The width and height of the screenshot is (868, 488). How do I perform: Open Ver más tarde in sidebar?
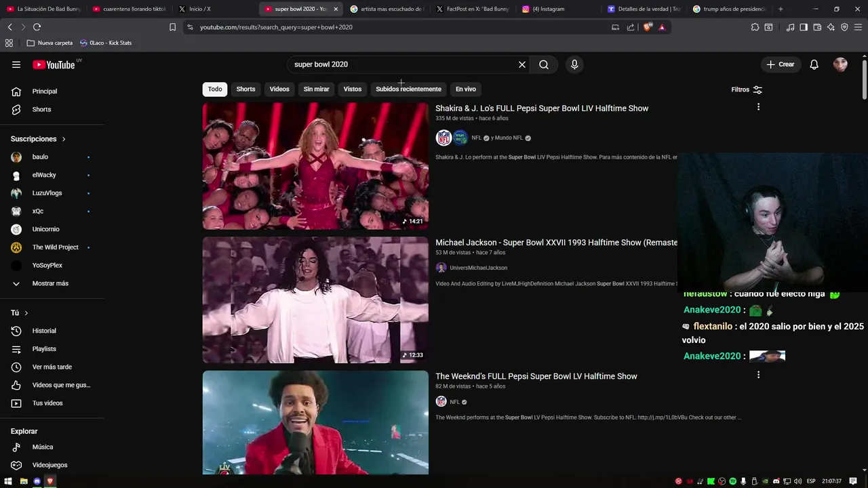[52, 367]
